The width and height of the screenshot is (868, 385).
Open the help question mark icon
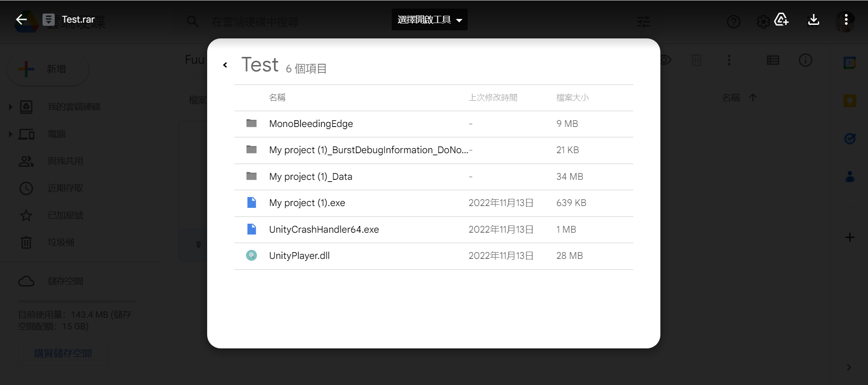point(734,21)
